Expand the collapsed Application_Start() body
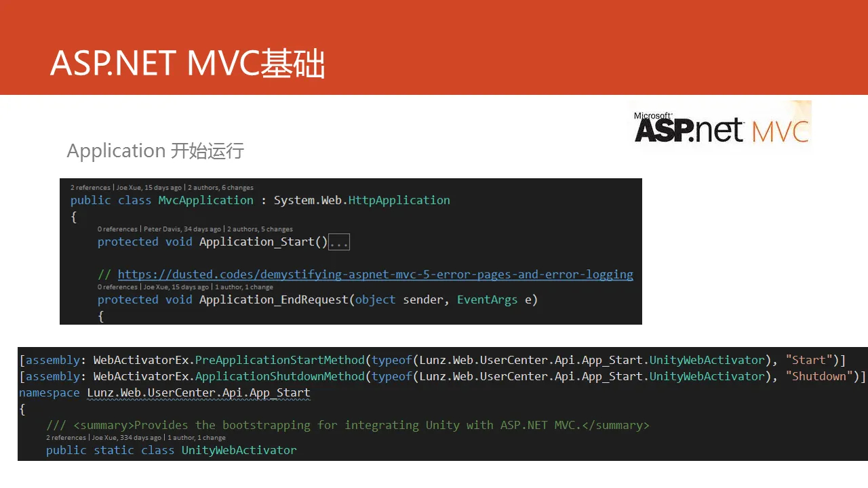The height and width of the screenshot is (488, 868). [x=339, y=242]
